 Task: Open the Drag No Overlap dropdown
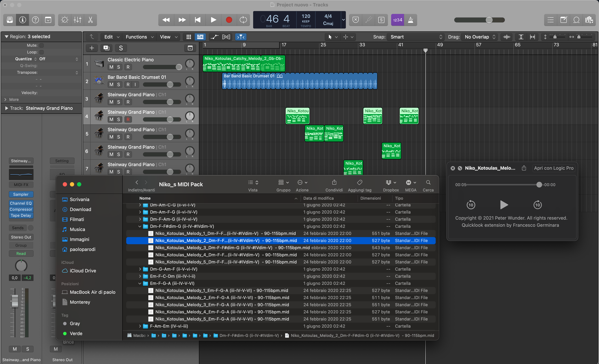[x=480, y=37]
